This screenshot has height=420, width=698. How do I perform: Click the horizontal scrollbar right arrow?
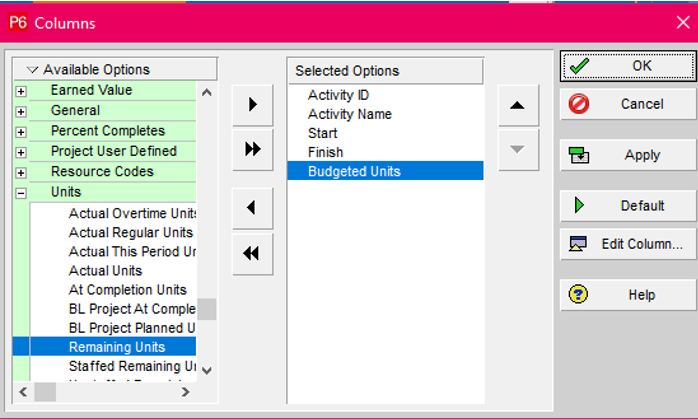pyautogui.click(x=186, y=392)
